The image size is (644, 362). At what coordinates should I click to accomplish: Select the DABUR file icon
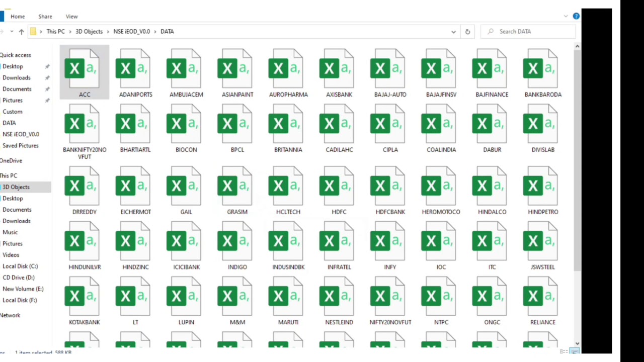click(x=489, y=124)
